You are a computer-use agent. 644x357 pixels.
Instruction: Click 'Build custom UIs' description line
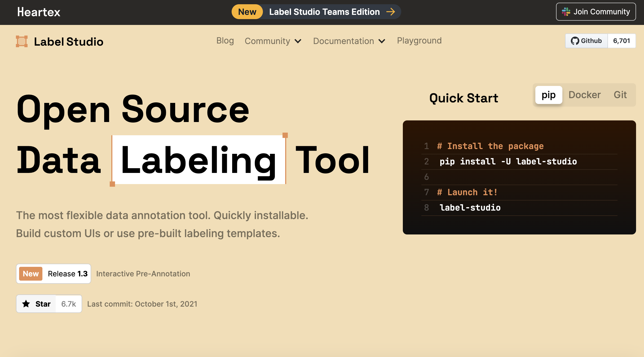(x=148, y=233)
